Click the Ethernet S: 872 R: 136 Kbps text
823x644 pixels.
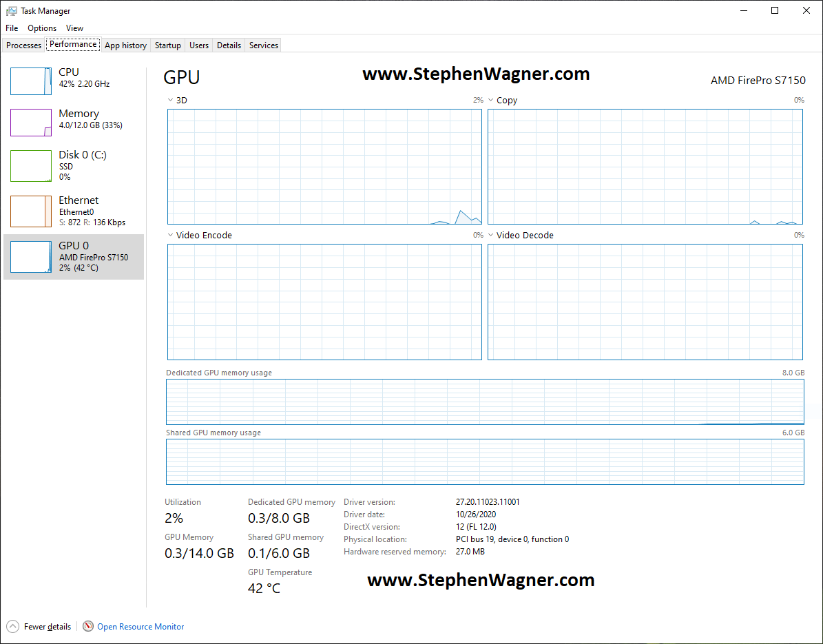pyautogui.click(x=92, y=222)
